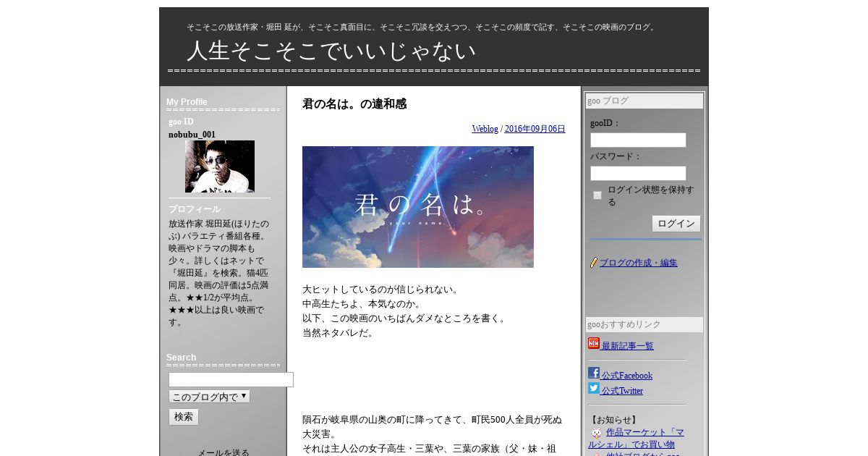Open 最新記事一覧 link
Viewport: 868px width, 456px height.
coord(628,346)
